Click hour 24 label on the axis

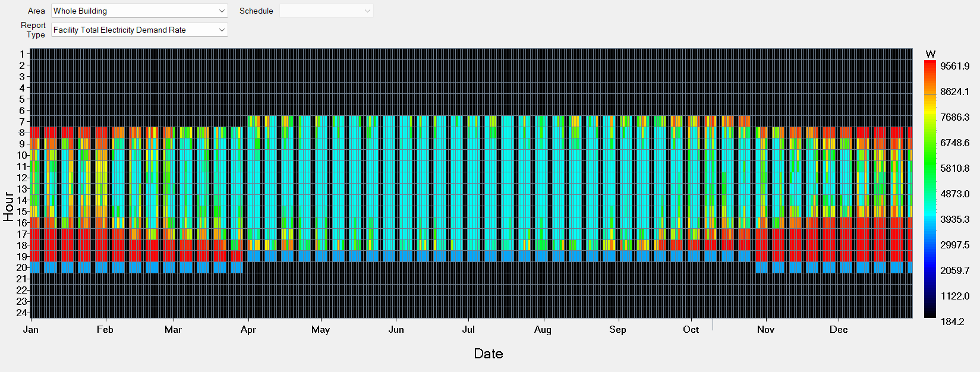point(22,313)
